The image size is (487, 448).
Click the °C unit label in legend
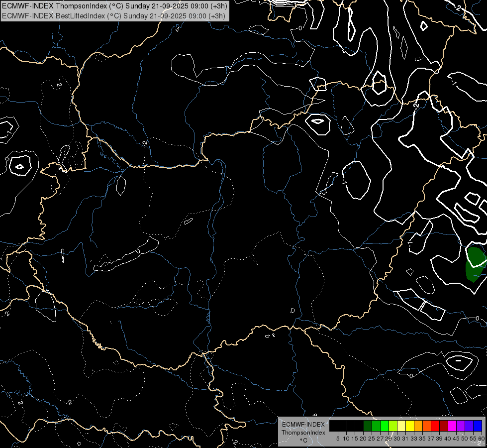click(303, 441)
